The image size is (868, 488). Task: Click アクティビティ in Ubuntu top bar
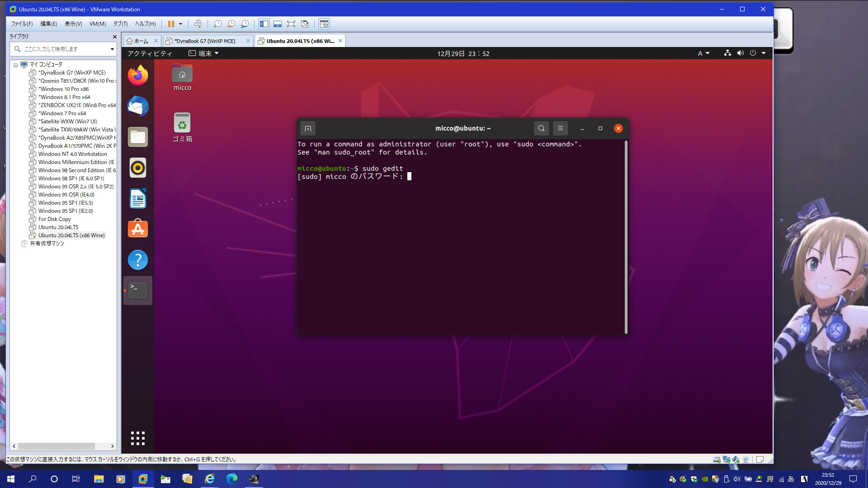pyautogui.click(x=150, y=53)
